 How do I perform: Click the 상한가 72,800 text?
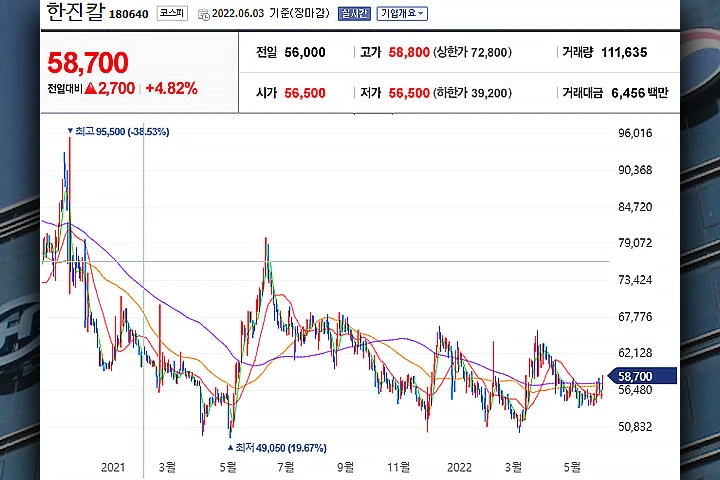click(472, 52)
